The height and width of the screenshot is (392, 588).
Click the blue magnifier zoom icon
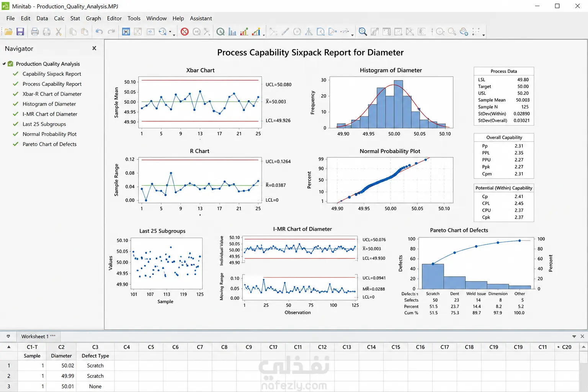[363, 32]
